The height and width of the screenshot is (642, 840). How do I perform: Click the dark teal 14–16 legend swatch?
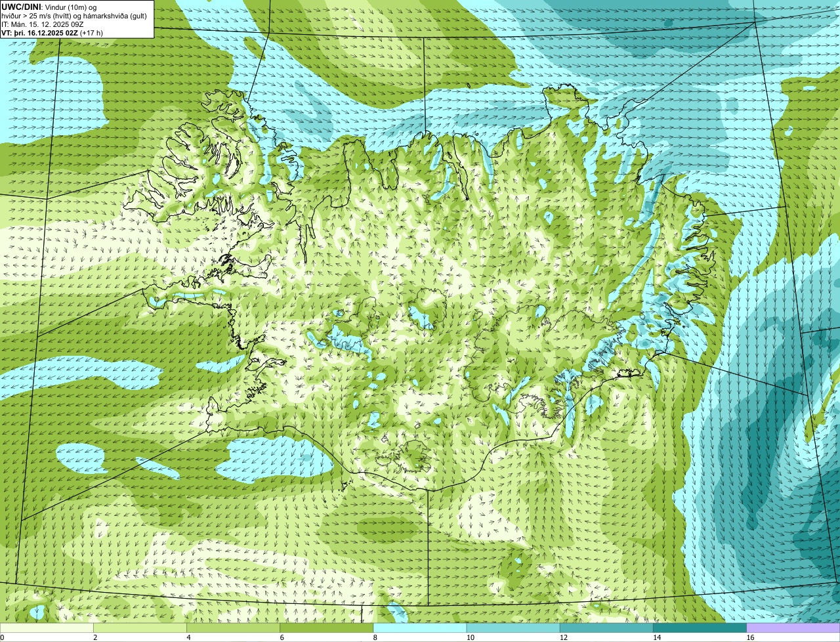[x=700, y=628]
